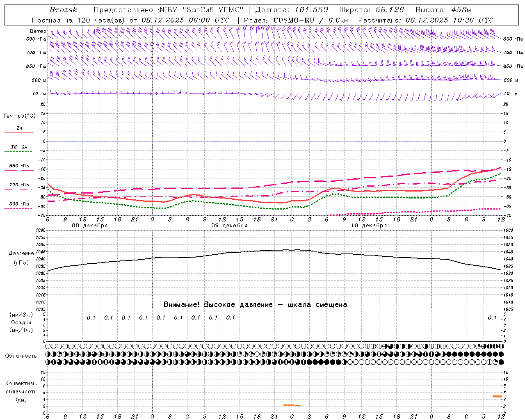Select the forecast start 08.12.2025 06:00 UTC
The height and width of the screenshot is (420, 525).
185,20
